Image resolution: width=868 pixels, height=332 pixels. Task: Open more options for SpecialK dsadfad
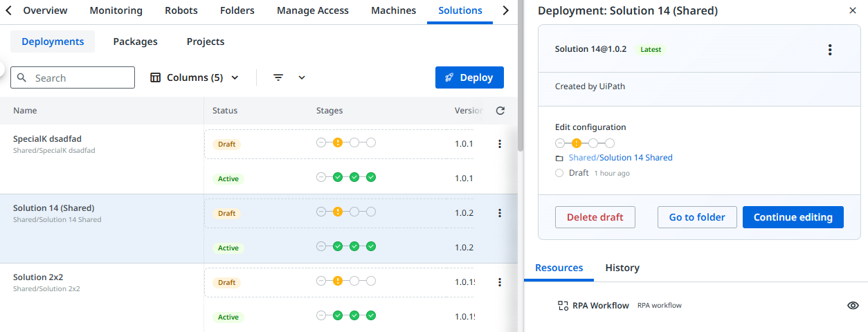pos(500,144)
